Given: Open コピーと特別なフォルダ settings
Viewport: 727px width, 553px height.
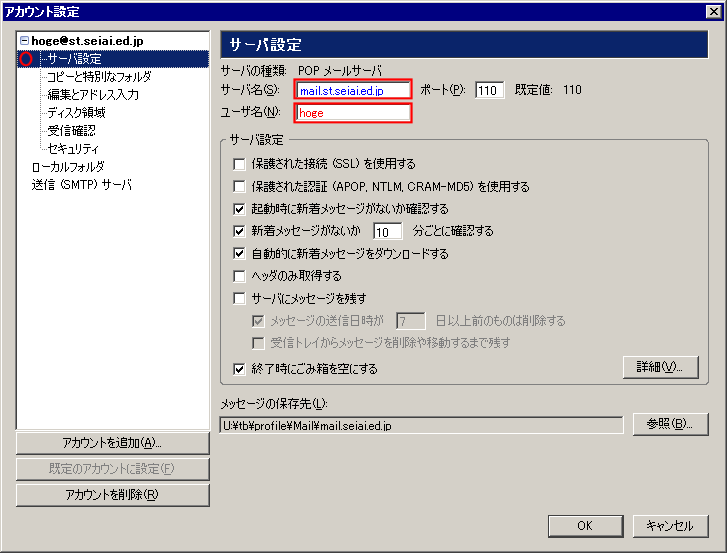Looking at the screenshot, I should [99, 76].
